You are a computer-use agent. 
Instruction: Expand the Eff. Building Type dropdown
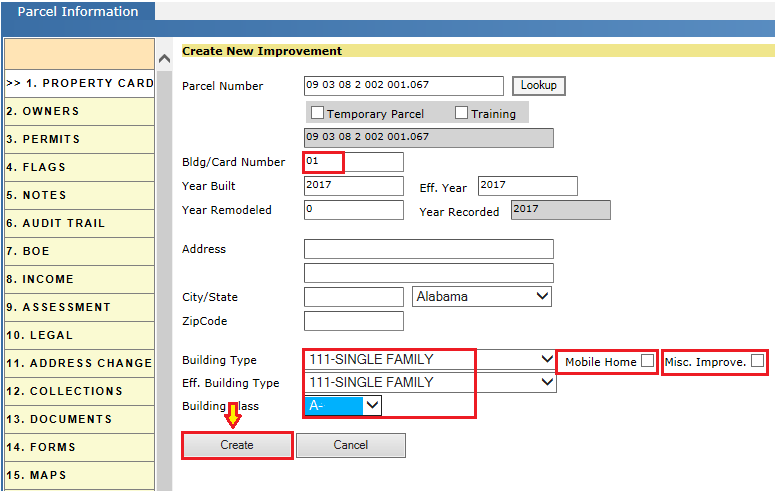pos(430,382)
